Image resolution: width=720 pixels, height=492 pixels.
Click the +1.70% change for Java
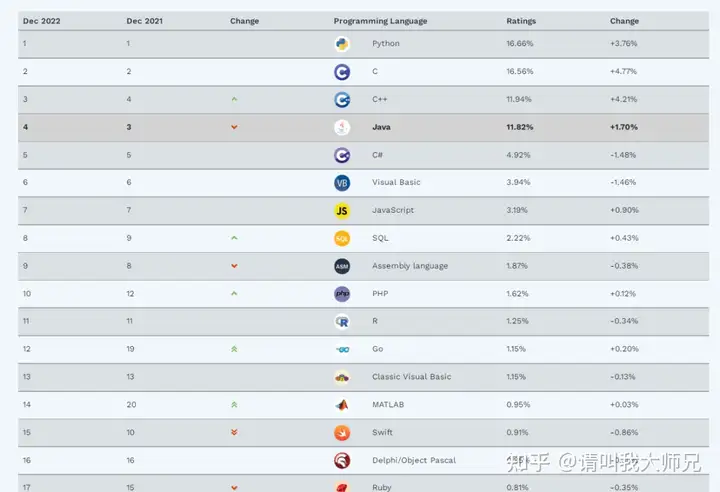tap(624, 127)
